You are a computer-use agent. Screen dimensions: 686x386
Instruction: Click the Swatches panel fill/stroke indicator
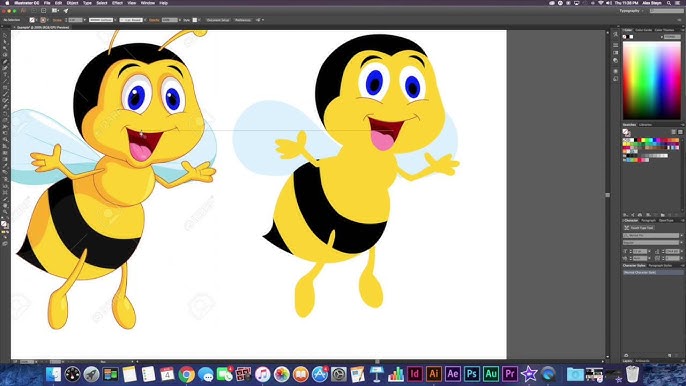[626, 132]
